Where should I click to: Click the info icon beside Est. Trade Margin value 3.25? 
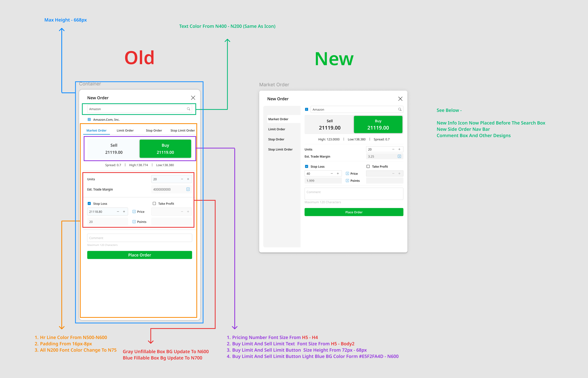click(x=400, y=156)
